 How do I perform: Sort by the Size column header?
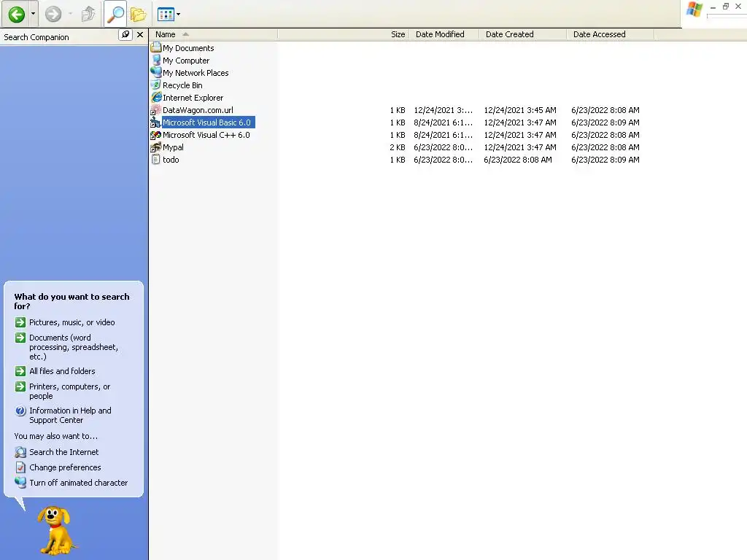pos(343,34)
